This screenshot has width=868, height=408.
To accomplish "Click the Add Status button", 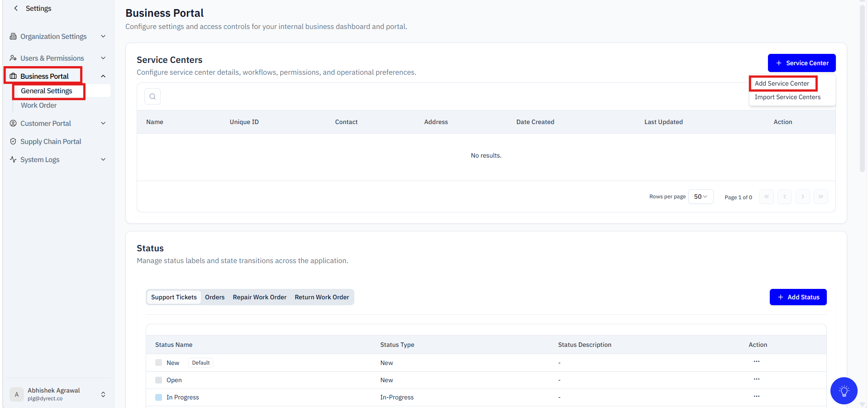I will tap(798, 297).
